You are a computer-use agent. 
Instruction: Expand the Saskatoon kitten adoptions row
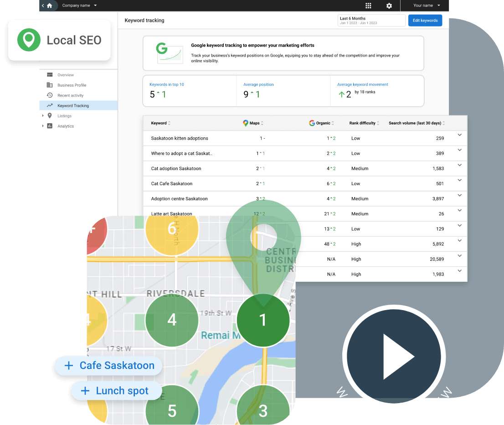[x=459, y=135]
